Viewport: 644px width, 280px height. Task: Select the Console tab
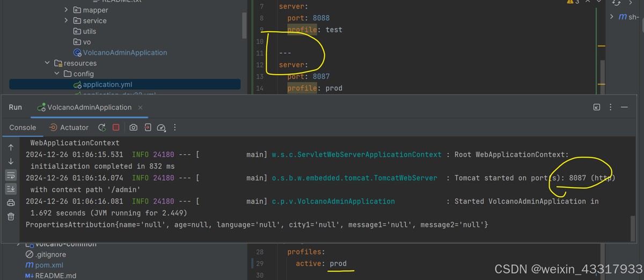click(x=23, y=127)
